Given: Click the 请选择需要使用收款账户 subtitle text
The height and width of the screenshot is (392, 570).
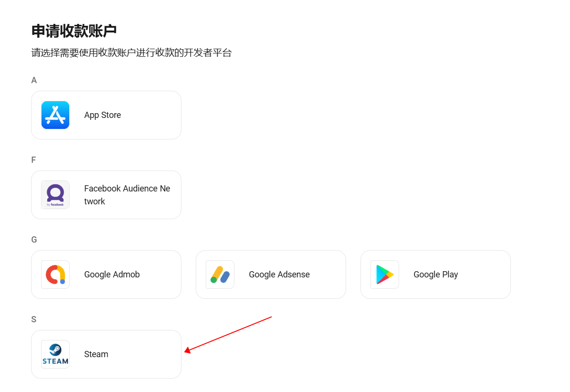Looking at the screenshot, I should coord(132,53).
